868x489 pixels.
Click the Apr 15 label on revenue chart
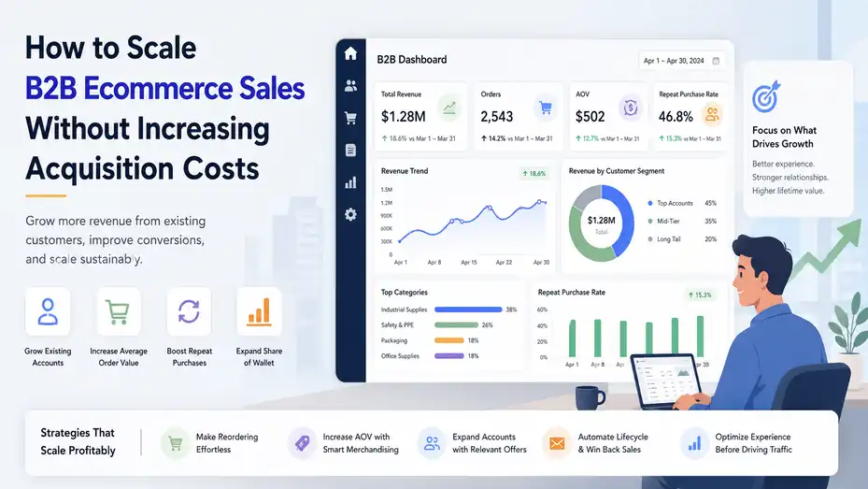[469, 263]
